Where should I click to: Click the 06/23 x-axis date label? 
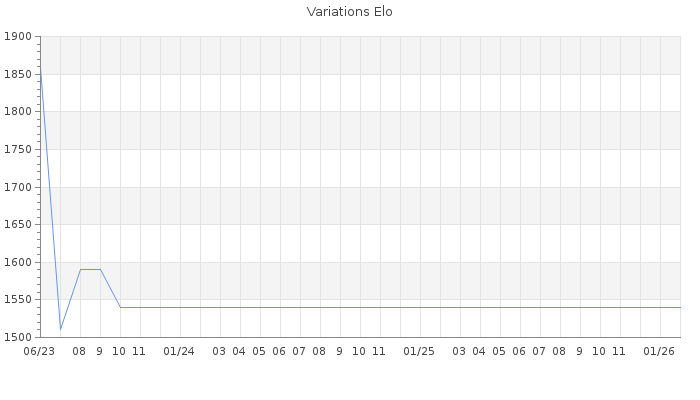tap(39, 351)
